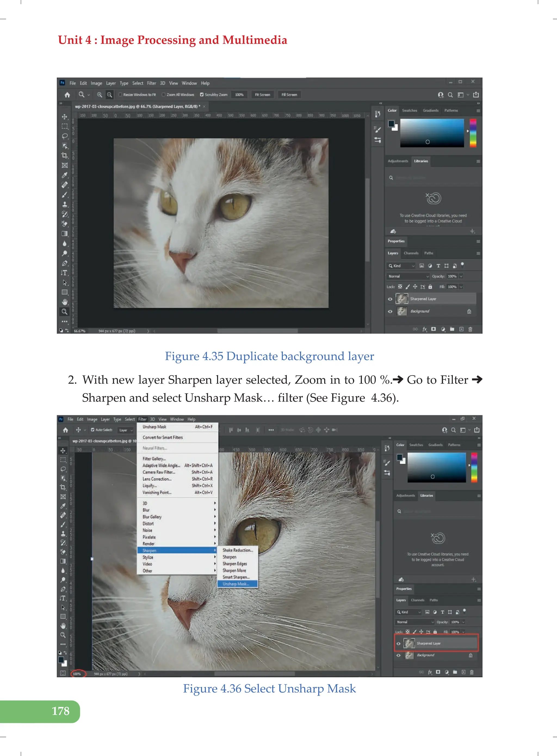
Task: Hide Sharpened Layer eye in Figure 4.35
Action: click(390, 299)
